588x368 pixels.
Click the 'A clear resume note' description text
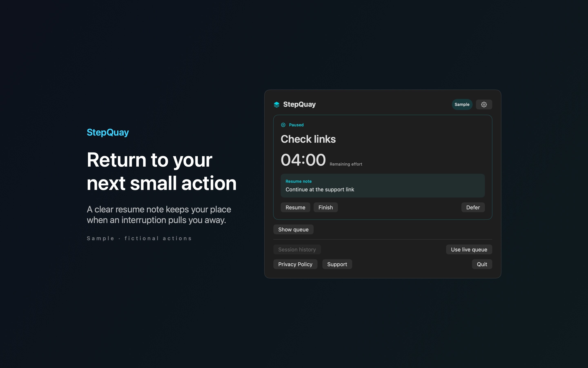point(159,215)
